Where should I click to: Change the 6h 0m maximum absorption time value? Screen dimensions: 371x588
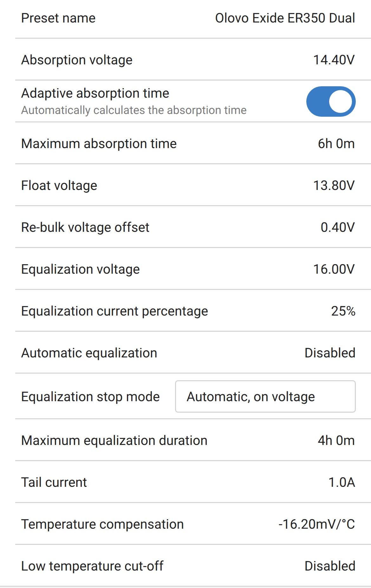[336, 144]
